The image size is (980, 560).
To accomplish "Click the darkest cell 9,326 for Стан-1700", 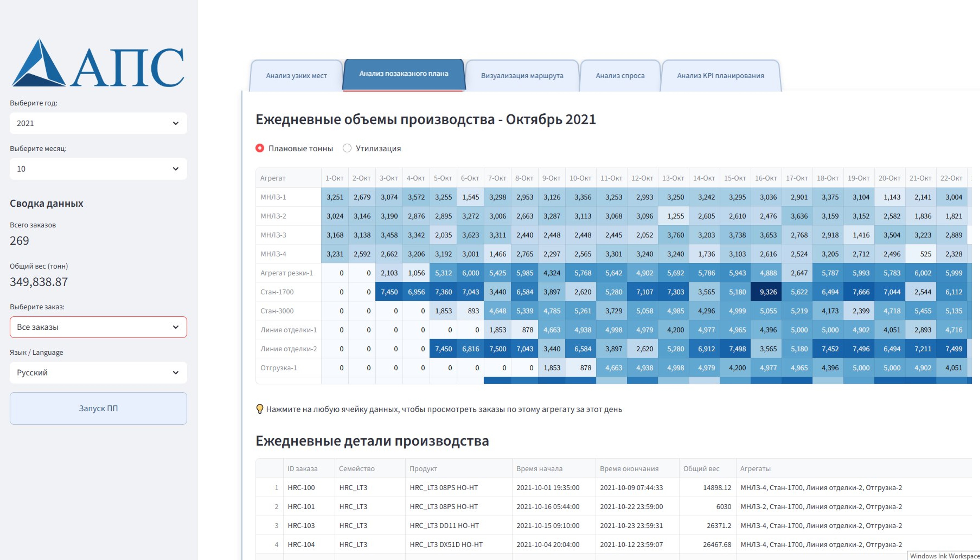I will pyautogui.click(x=766, y=292).
